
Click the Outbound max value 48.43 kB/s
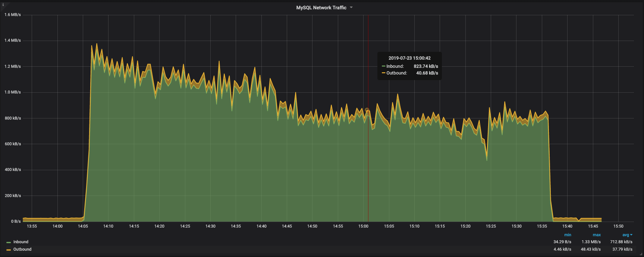point(591,250)
